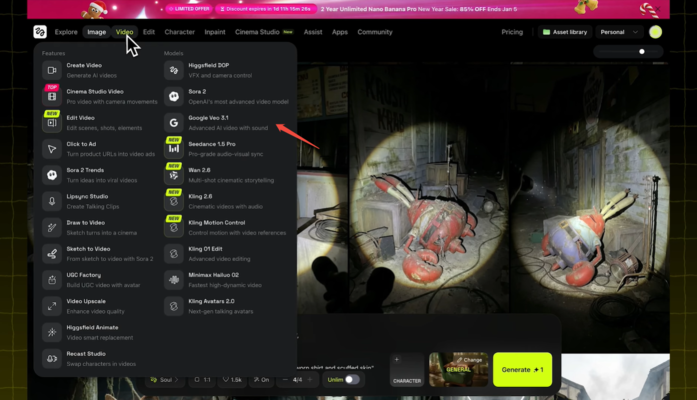697x400 pixels.
Task: Open Video Upscale expand-arrows icon
Action: [x=52, y=306]
